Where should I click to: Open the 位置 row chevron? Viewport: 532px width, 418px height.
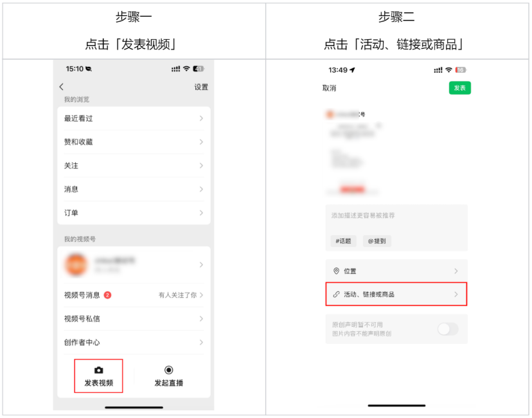pyautogui.click(x=456, y=271)
